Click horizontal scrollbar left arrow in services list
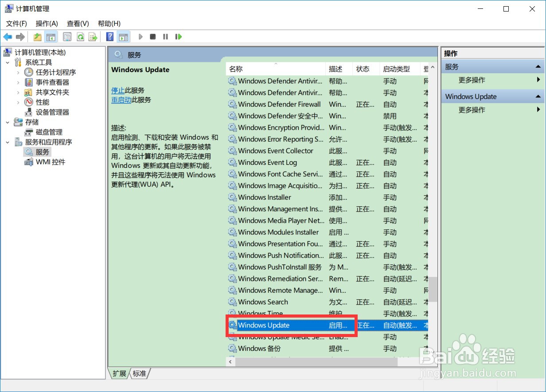Screen dimensions: 546x392 click(x=230, y=362)
